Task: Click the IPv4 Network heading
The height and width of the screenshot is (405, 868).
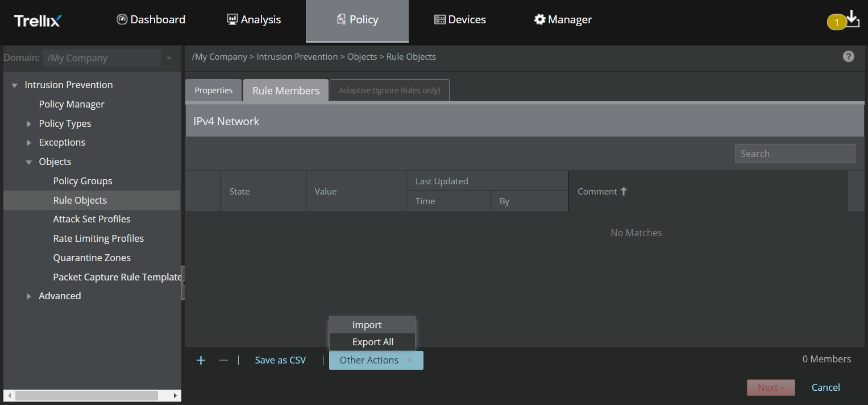Action: [226, 121]
